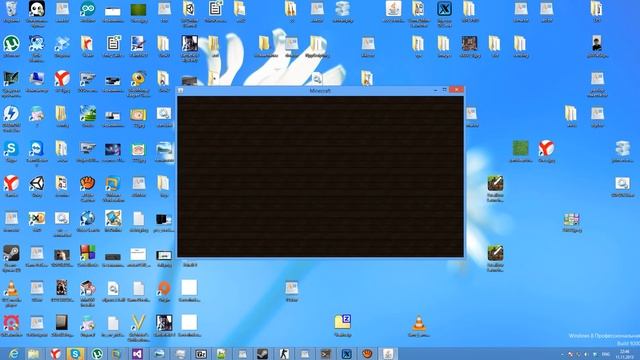This screenshot has width=640, height=360.
Task: Click inside the Minecraft game canvas
Action: 320,176
